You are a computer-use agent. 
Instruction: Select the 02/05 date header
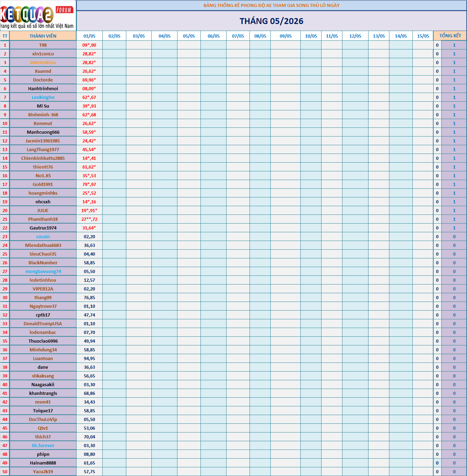click(x=114, y=36)
